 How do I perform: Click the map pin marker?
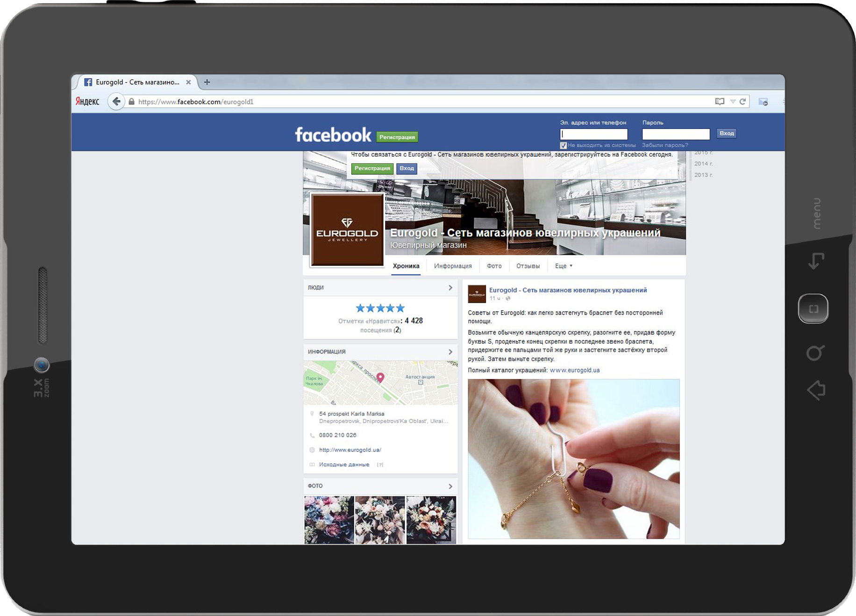380,378
